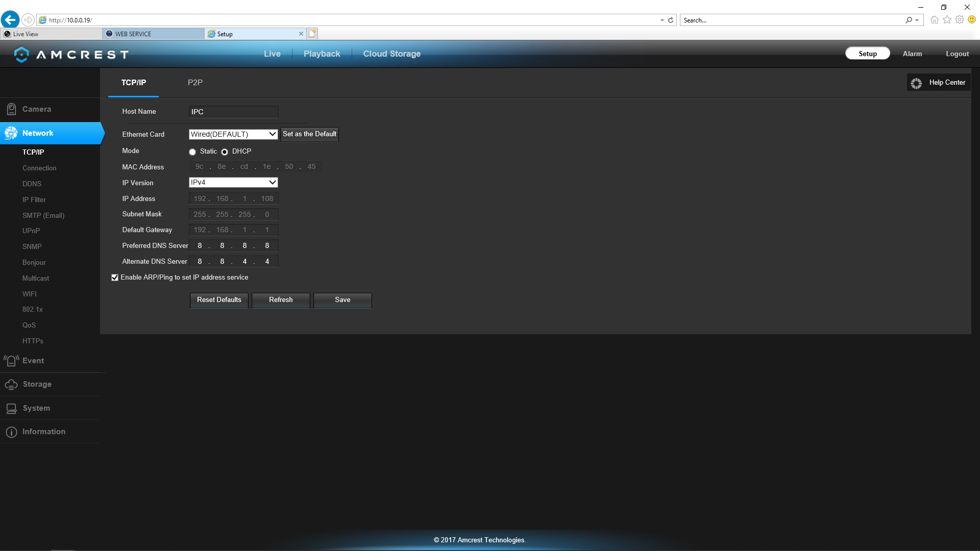
Task: Toggle Enable ARP/Ping checkbox
Action: click(115, 278)
